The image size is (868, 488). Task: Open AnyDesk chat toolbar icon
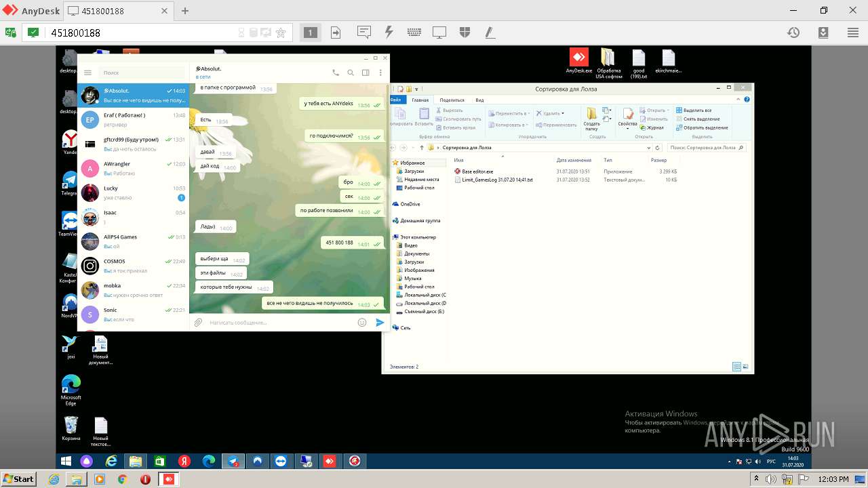(x=364, y=33)
